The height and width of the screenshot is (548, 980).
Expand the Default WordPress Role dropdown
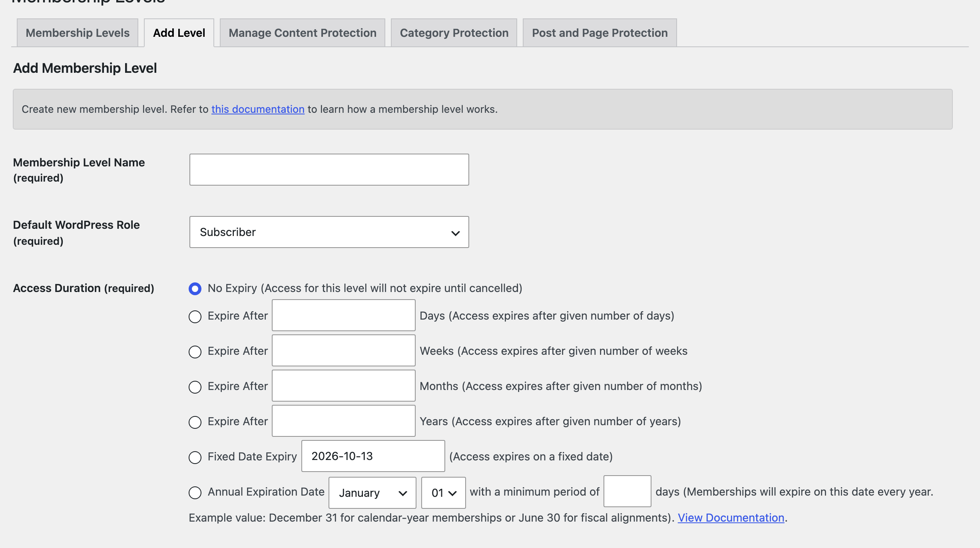(x=329, y=232)
